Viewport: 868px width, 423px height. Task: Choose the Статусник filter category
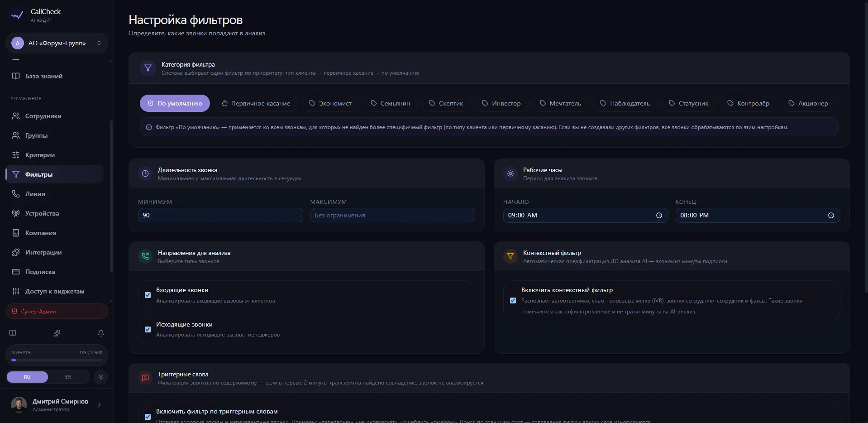(689, 103)
